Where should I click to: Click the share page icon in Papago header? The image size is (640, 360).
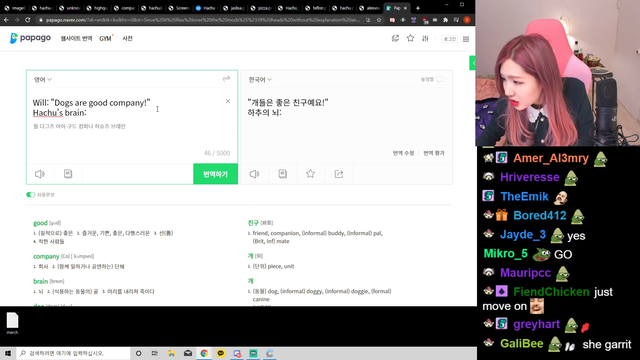395,38
